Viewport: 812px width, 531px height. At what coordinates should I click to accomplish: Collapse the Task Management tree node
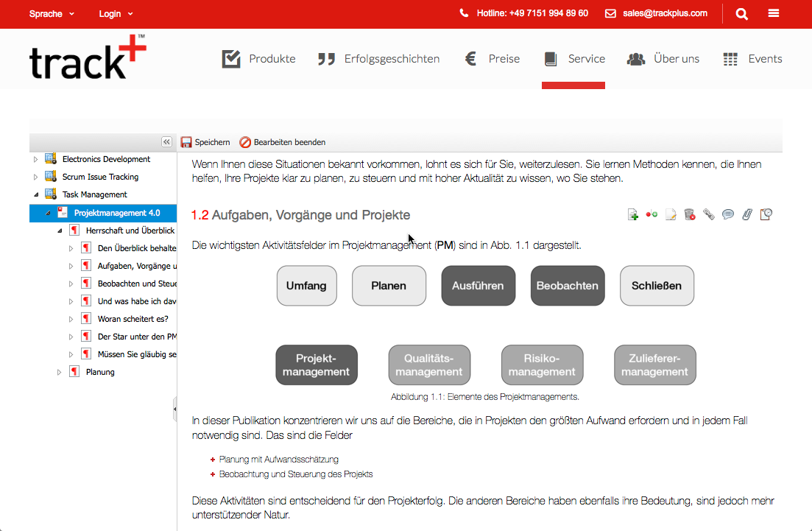tap(35, 194)
